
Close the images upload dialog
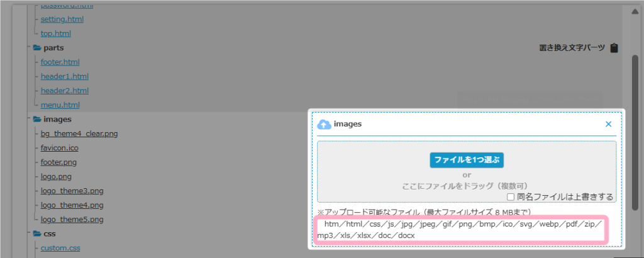608,124
